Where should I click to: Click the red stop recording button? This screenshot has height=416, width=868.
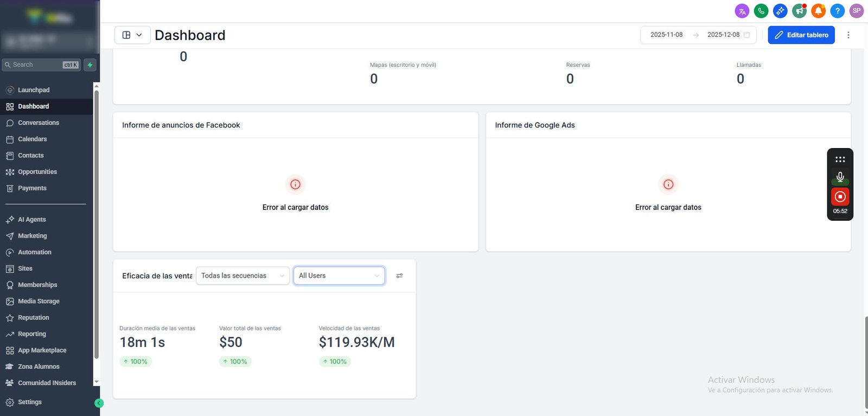coord(840,197)
